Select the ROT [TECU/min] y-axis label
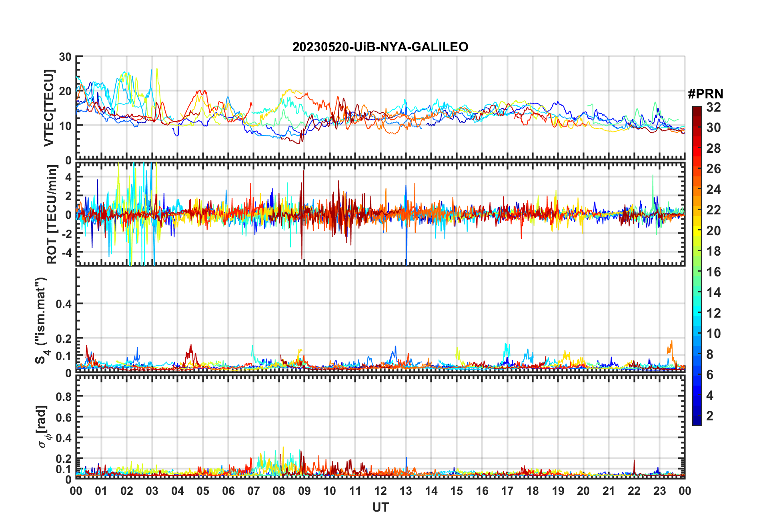 tap(52, 214)
